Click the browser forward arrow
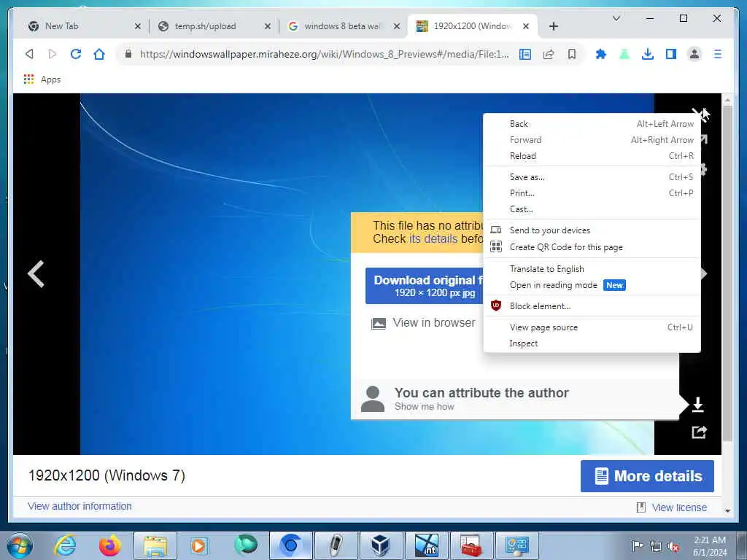 click(x=53, y=54)
